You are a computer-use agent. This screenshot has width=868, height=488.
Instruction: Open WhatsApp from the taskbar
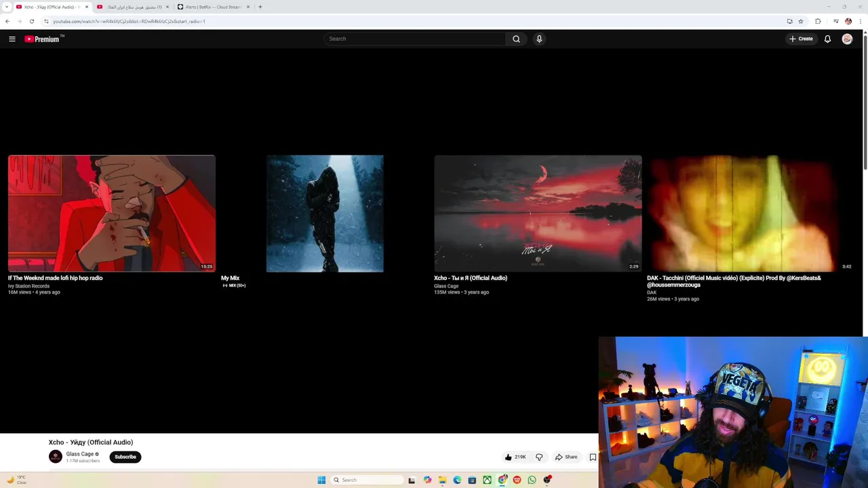tap(532, 480)
